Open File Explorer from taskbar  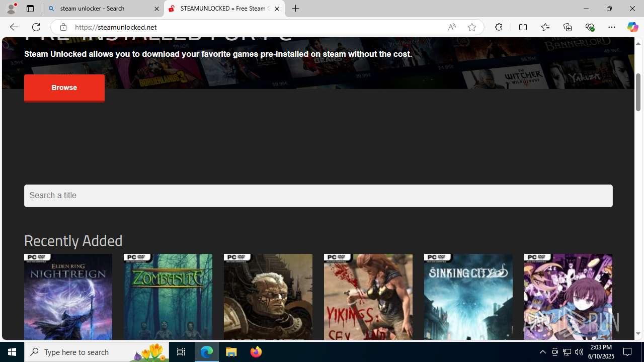pos(231,352)
